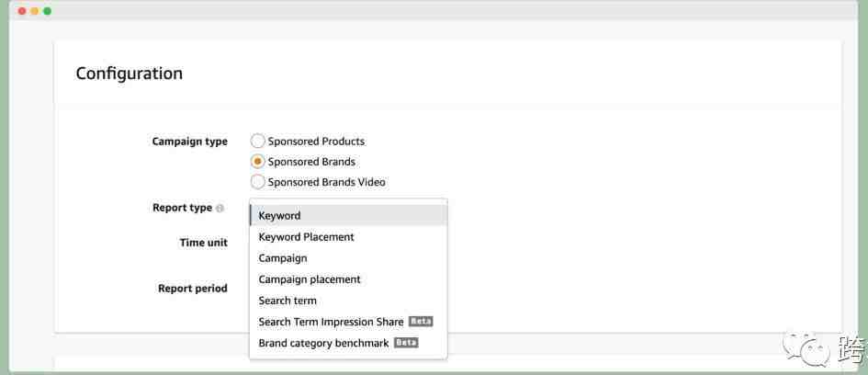Pick Search term in the dropdown

[x=348, y=301]
